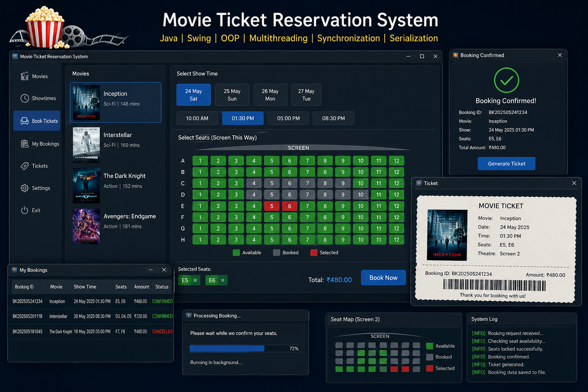Choose the 26 May Mon date tab
This screenshot has height=392, width=588.
tap(270, 95)
